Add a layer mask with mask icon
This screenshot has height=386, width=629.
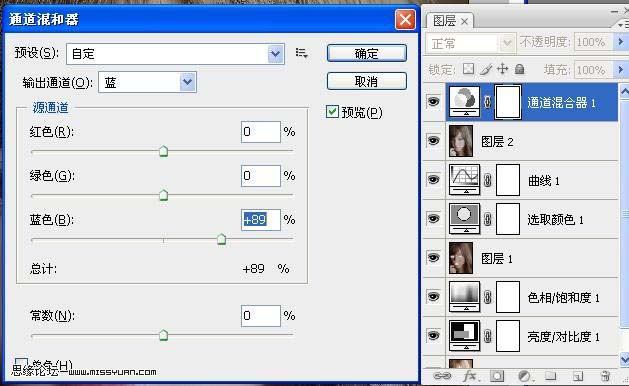[x=497, y=376]
